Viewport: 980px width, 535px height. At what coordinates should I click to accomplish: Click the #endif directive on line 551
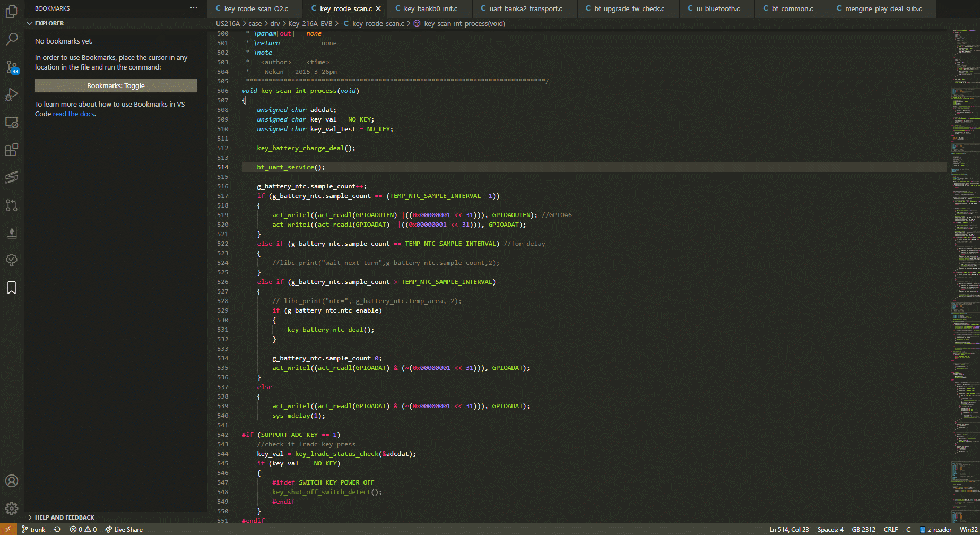click(x=253, y=521)
